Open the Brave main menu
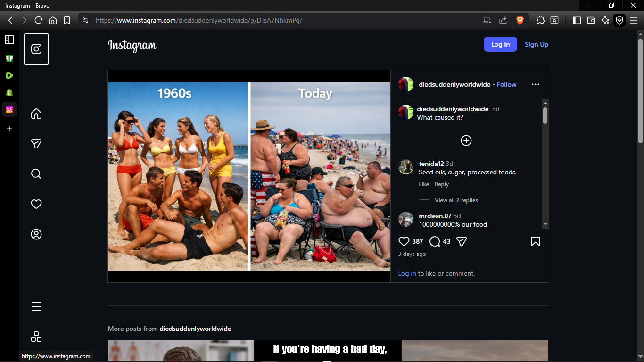 [633, 20]
